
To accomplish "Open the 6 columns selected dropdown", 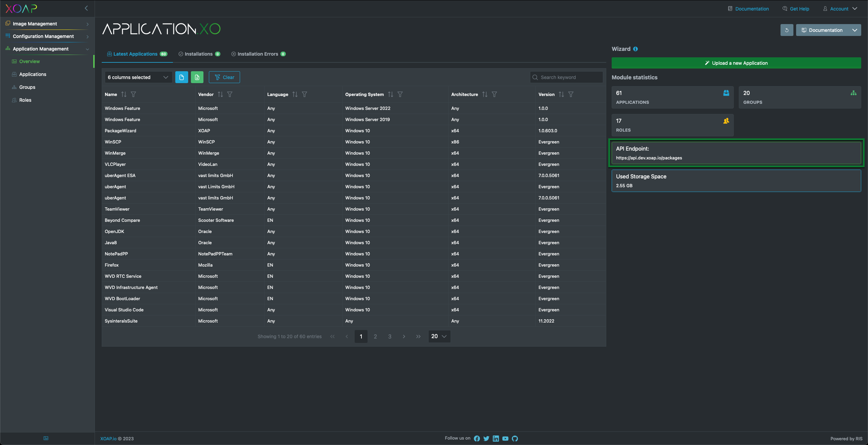I will [138, 77].
